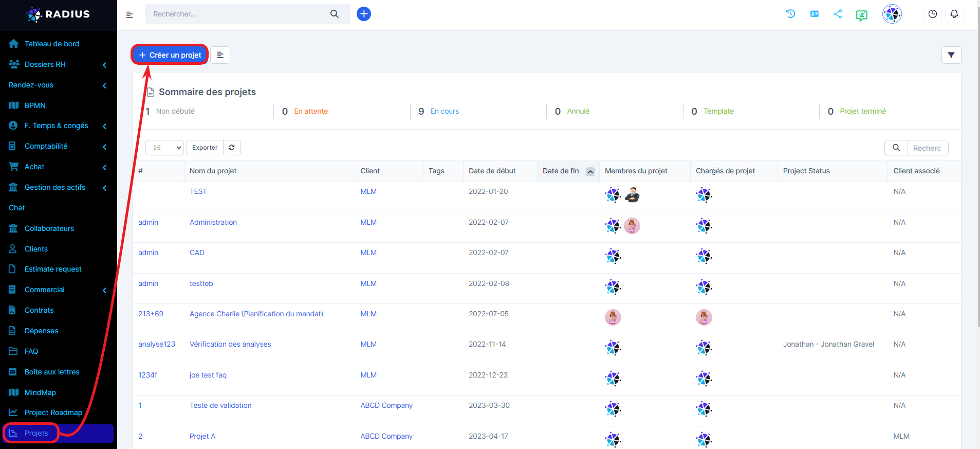This screenshot has height=449, width=980.
Task: Open the Vérification des analyses project
Action: 230,344
